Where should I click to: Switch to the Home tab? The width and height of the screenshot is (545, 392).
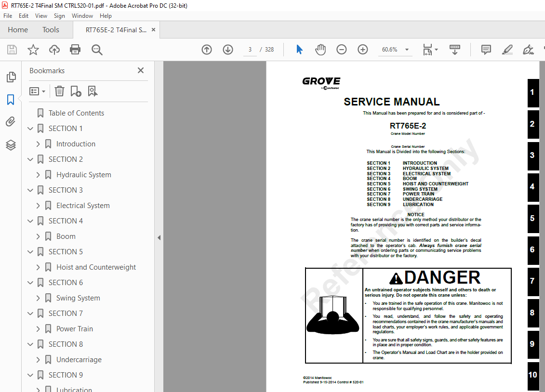tap(18, 30)
